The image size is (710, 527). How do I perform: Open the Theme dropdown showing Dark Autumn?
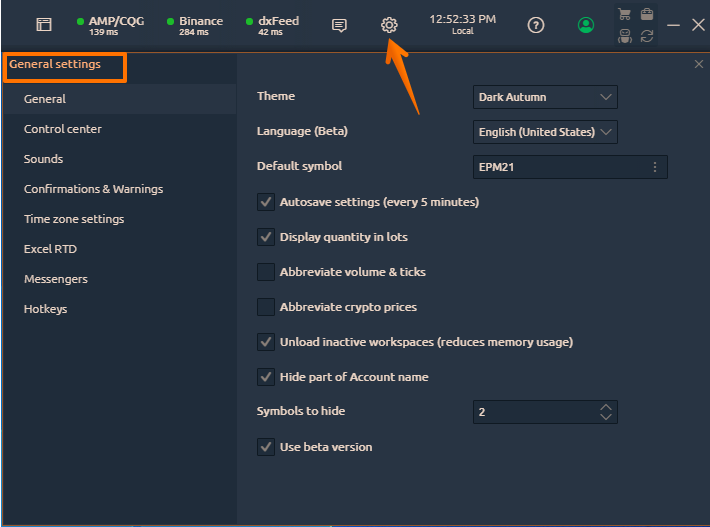click(x=545, y=97)
